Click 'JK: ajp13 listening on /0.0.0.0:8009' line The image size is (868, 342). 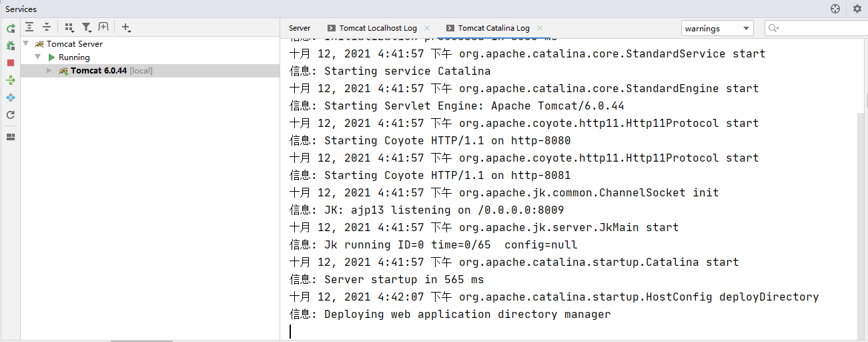tap(427, 210)
